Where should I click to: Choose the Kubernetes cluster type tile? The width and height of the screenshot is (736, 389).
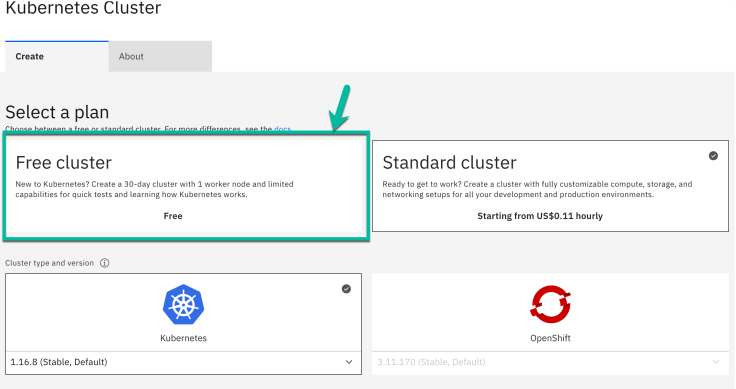(184, 313)
